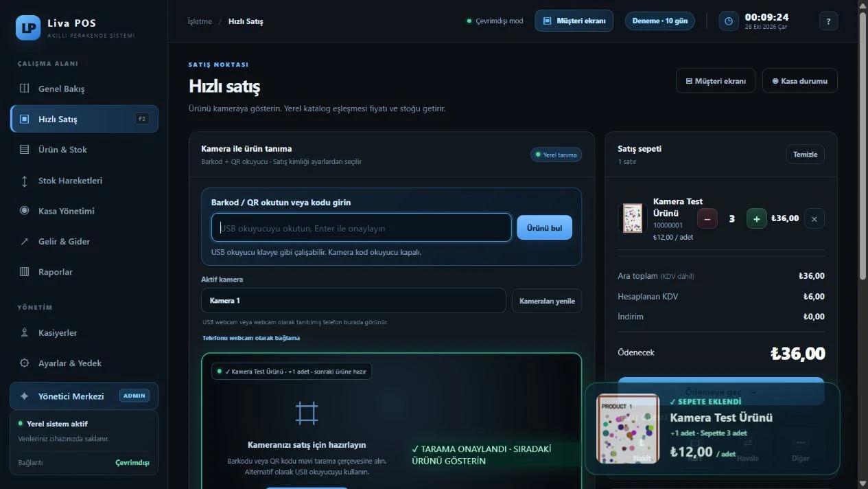Open Kasa Yönetimi section
This screenshot has width=868, height=489.
84,211
